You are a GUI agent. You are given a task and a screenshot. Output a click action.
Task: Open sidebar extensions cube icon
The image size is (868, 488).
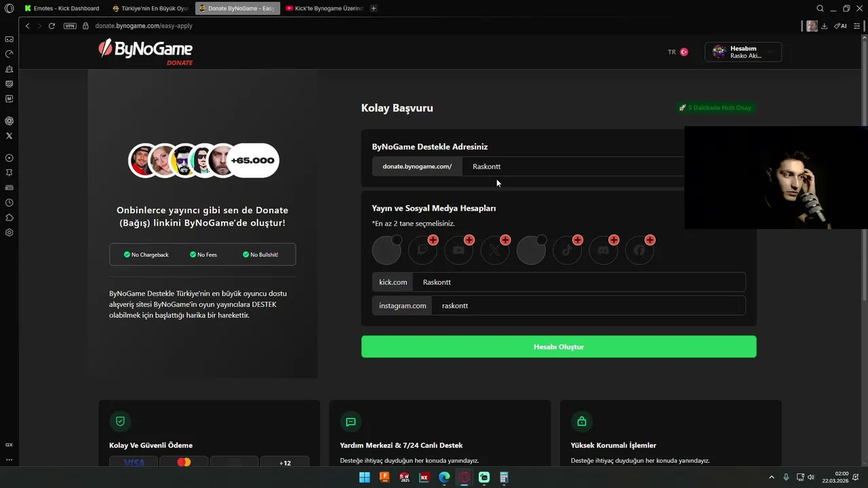click(9, 218)
